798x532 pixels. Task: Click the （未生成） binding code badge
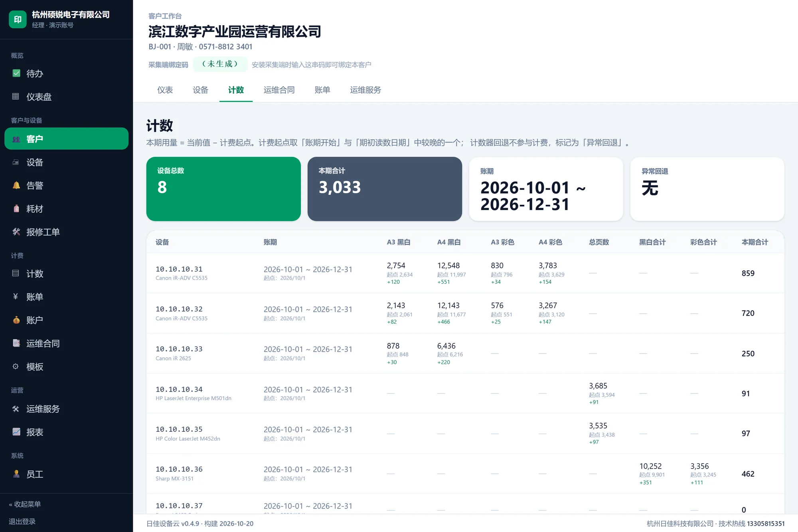coord(220,64)
